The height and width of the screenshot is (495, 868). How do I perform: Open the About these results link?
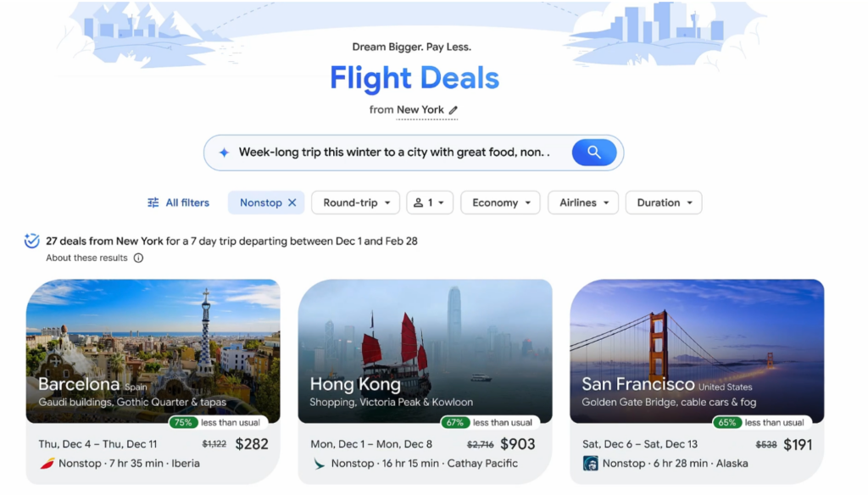click(x=87, y=258)
